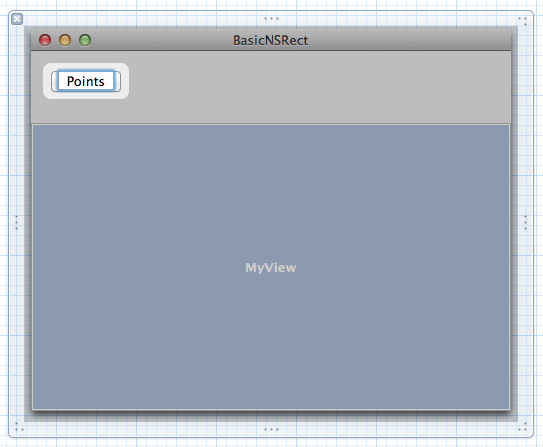Click the yellow minimize button of BasicNSRect

[65, 40]
